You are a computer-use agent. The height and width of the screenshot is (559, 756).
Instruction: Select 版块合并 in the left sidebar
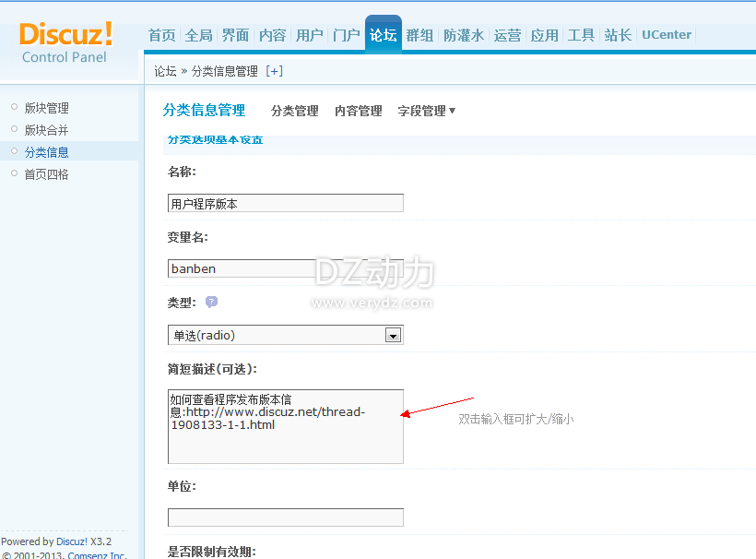click(x=46, y=130)
